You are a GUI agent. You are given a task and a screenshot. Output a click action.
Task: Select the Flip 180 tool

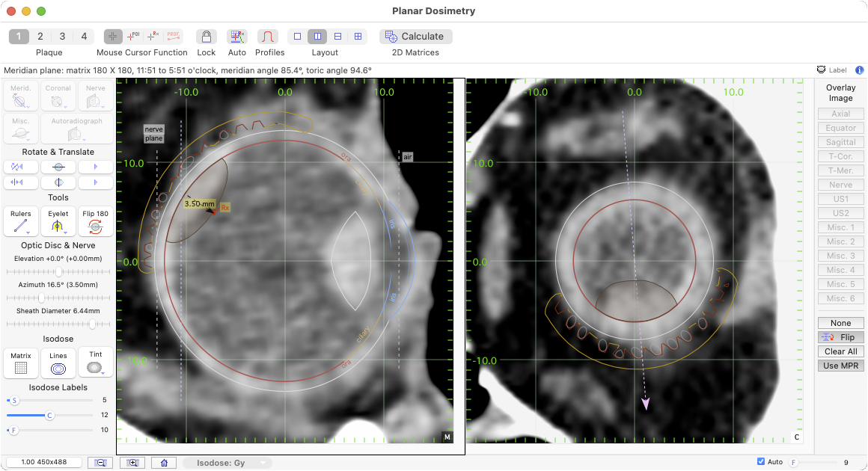coord(95,222)
